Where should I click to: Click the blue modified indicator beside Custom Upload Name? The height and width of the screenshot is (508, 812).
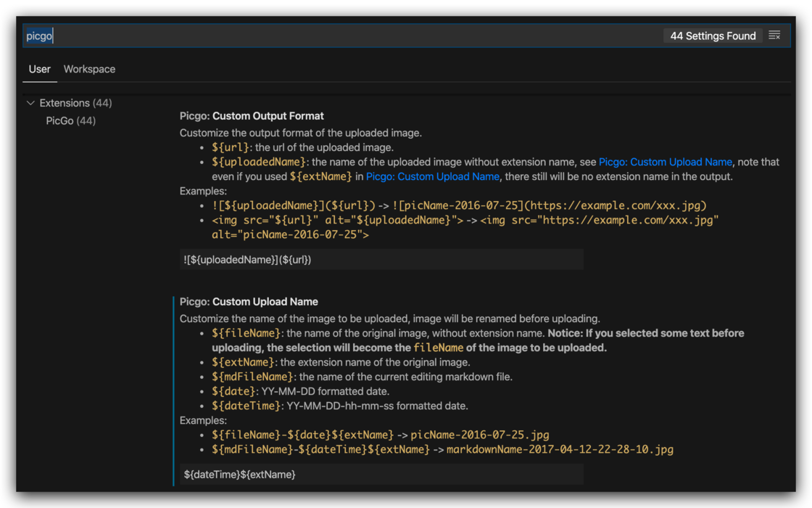click(x=174, y=390)
